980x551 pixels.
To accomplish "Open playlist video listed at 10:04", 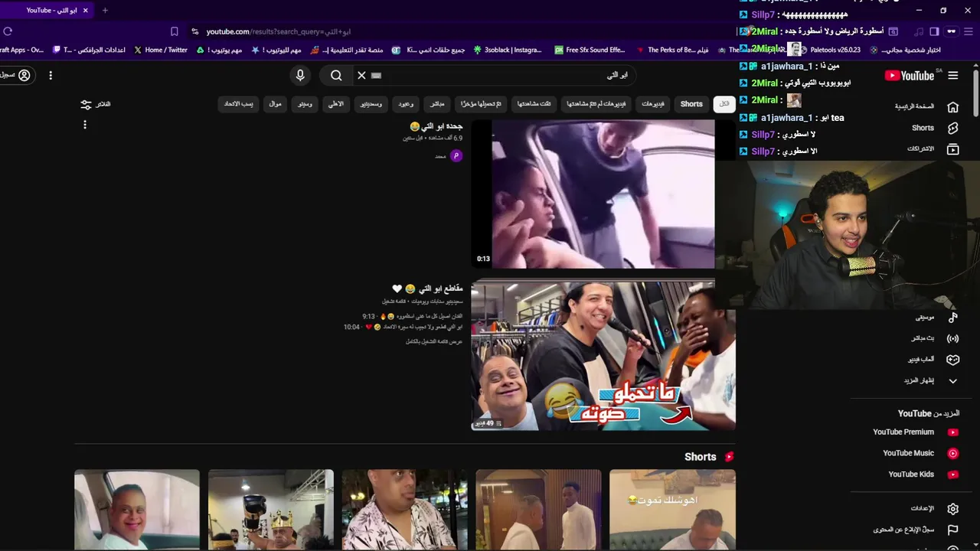I will coord(403,327).
